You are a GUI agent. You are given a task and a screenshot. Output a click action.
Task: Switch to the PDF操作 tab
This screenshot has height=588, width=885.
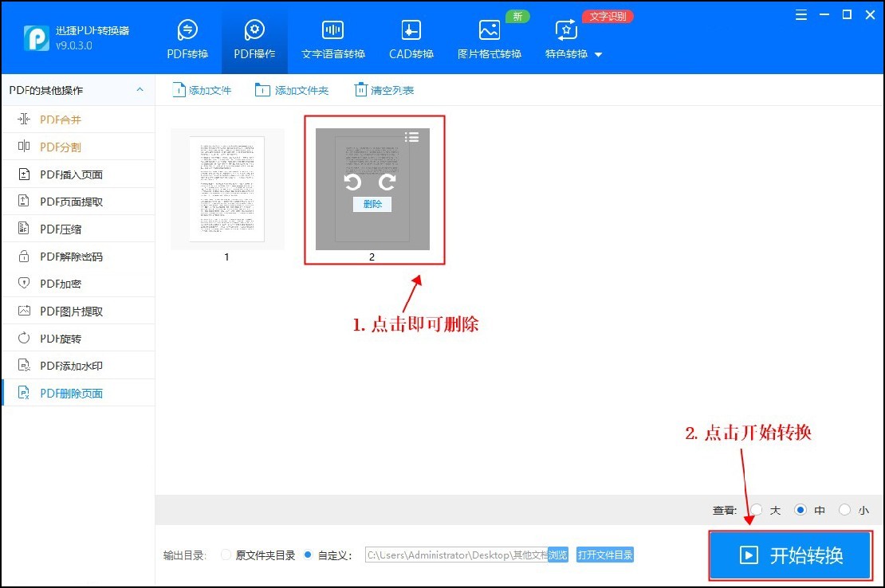pyautogui.click(x=254, y=37)
